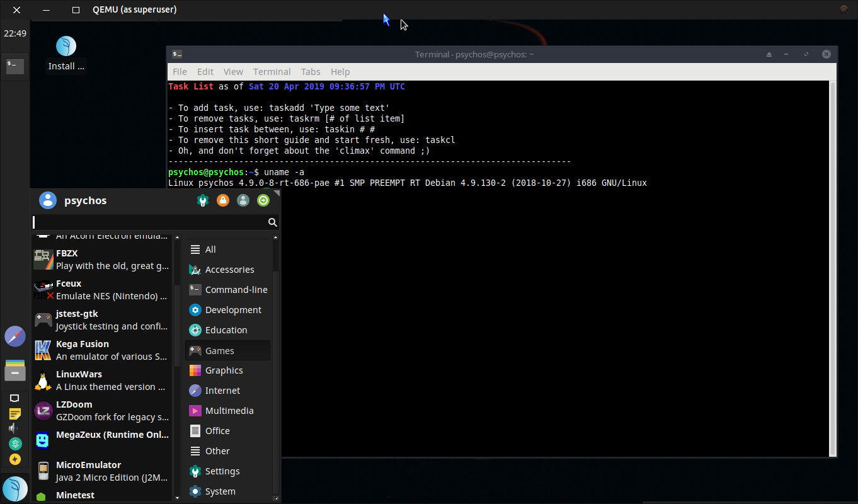The height and width of the screenshot is (504, 858).
Task: Click the 22:49 clock in the panel
Action: coord(15,33)
